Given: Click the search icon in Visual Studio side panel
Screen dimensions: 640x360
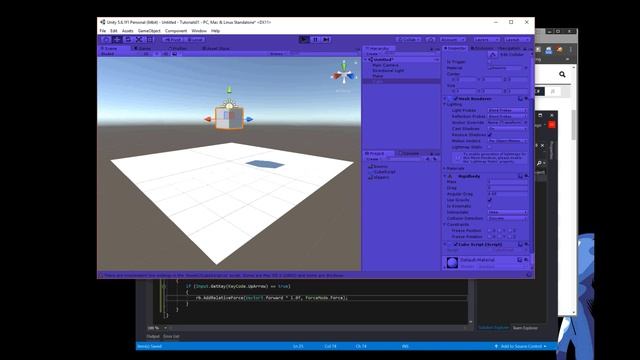Looking at the screenshot, I should click(x=539, y=163).
